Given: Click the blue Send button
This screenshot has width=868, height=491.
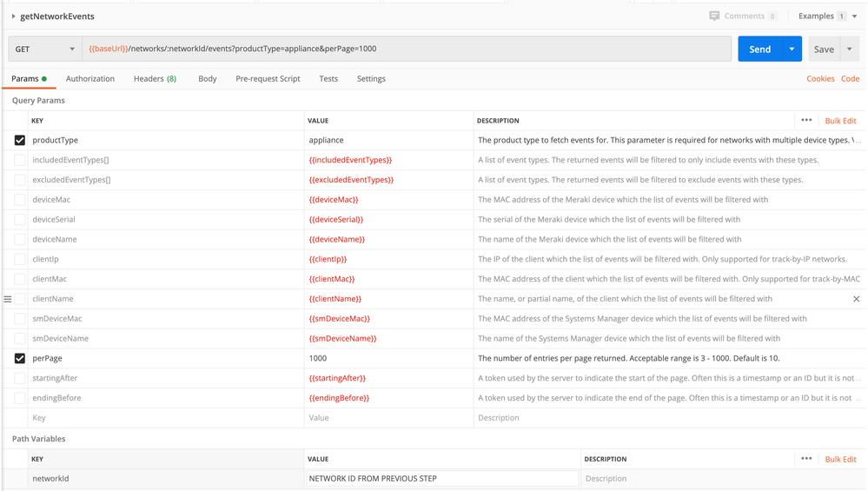Looking at the screenshot, I should click(759, 50).
